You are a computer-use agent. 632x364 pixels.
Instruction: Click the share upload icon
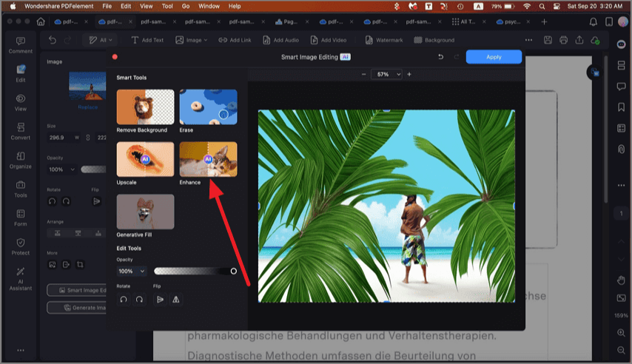[579, 40]
